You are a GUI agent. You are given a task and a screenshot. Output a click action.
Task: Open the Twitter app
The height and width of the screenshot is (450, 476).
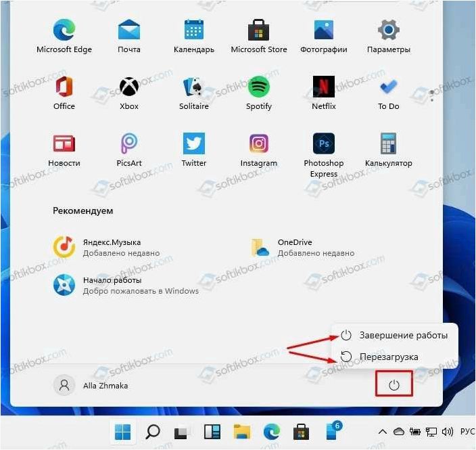pos(193,150)
